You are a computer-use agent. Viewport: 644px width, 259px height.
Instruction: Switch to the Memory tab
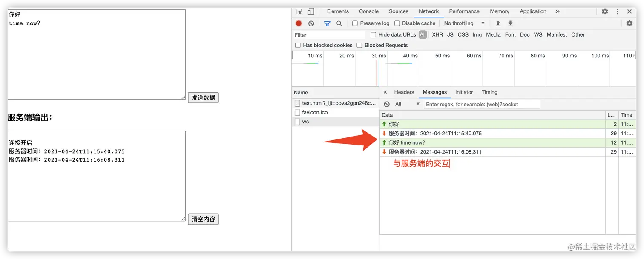pyautogui.click(x=500, y=11)
